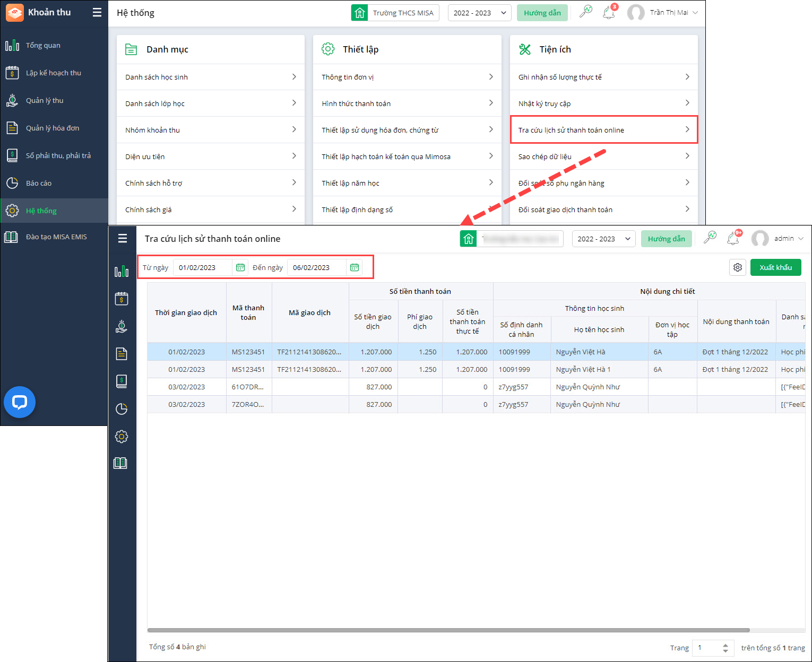This screenshot has width=812, height=662.
Task: Click the Từ ngày date field
Action: point(203,267)
